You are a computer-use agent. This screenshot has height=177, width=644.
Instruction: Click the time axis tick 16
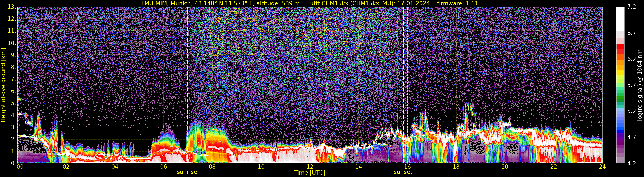point(407,167)
